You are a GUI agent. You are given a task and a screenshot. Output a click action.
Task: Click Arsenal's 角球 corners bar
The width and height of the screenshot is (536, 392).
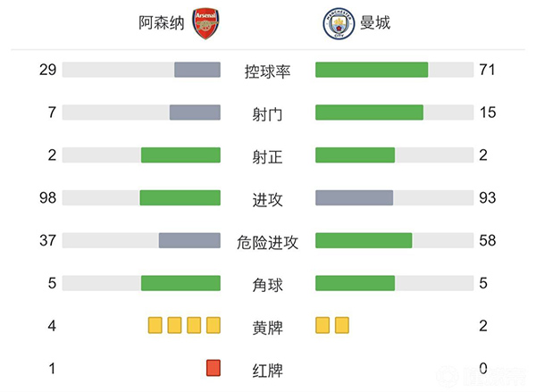[x=180, y=283]
